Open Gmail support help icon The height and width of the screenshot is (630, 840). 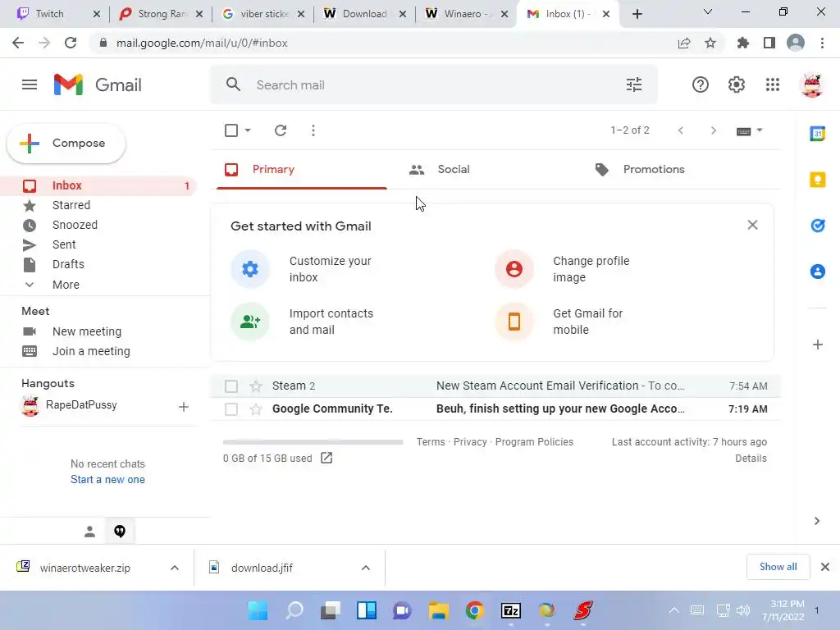[x=701, y=84]
